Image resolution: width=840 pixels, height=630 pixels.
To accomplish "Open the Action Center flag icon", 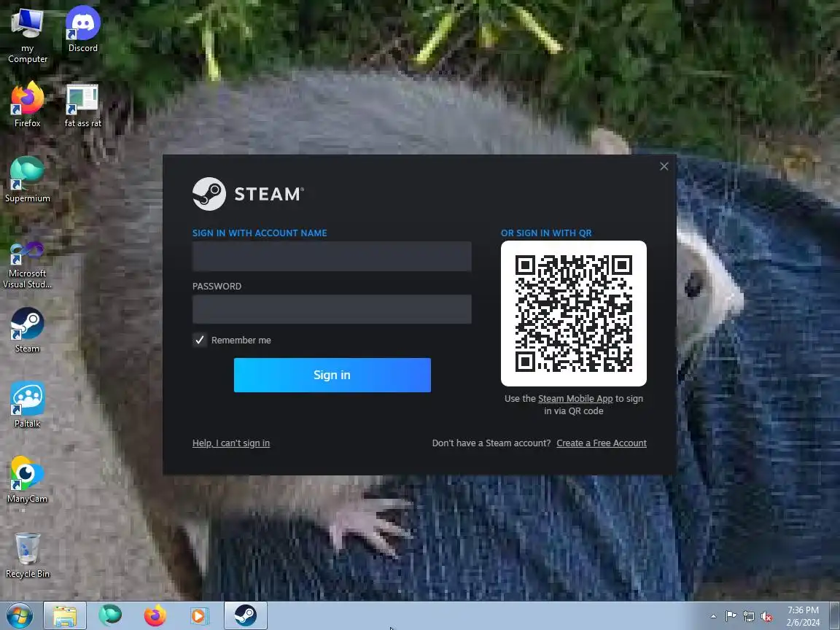I will click(731, 617).
